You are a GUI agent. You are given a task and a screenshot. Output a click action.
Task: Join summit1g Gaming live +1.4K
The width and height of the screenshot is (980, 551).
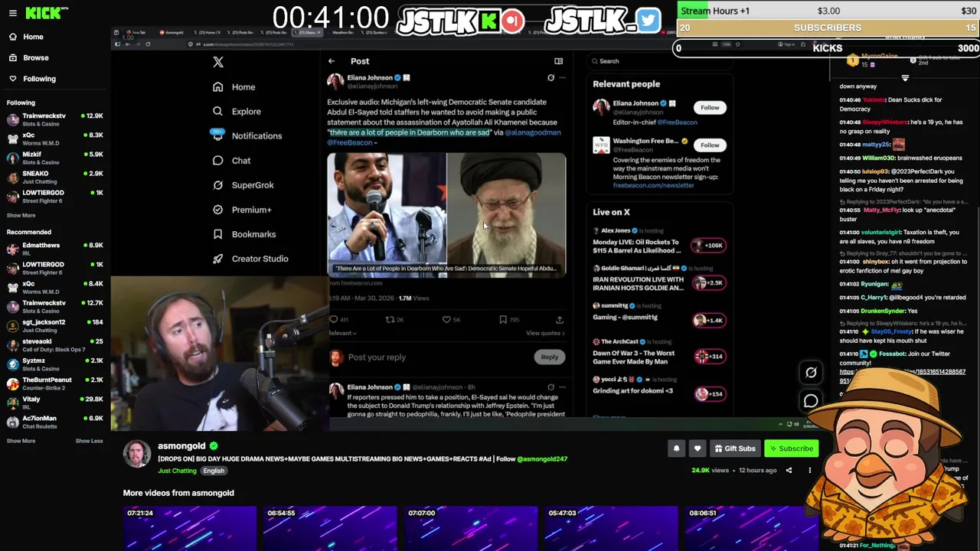[708, 321]
